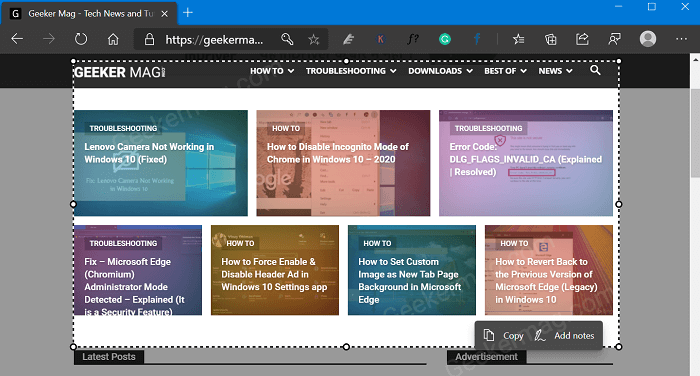Expand the News menu
This screenshot has width=700, height=376.
click(x=555, y=71)
